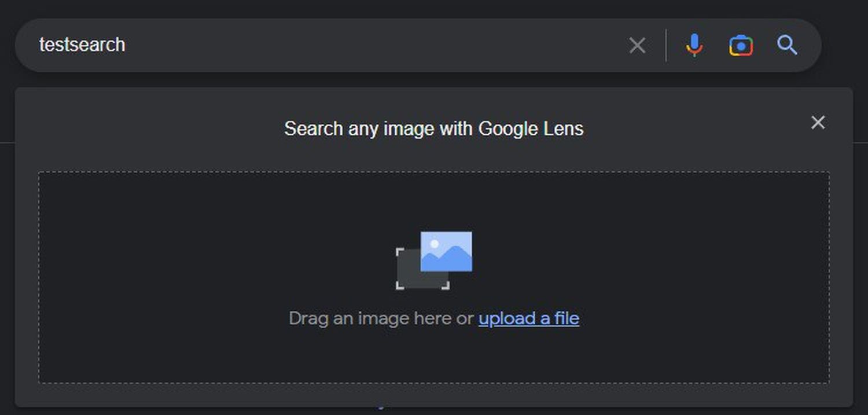The image size is (868, 415).
Task: Click the words "Google Lens" in the heading
Action: (x=531, y=128)
